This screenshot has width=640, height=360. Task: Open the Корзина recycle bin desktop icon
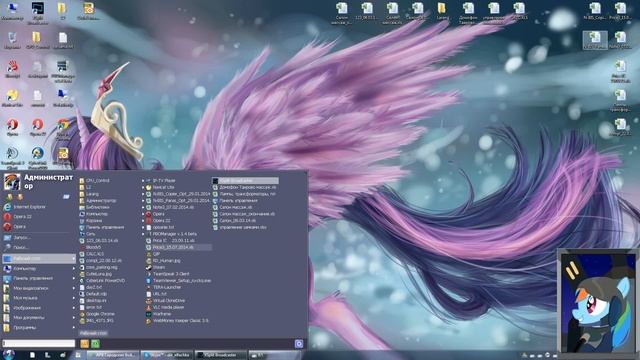[x=12, y=40]
